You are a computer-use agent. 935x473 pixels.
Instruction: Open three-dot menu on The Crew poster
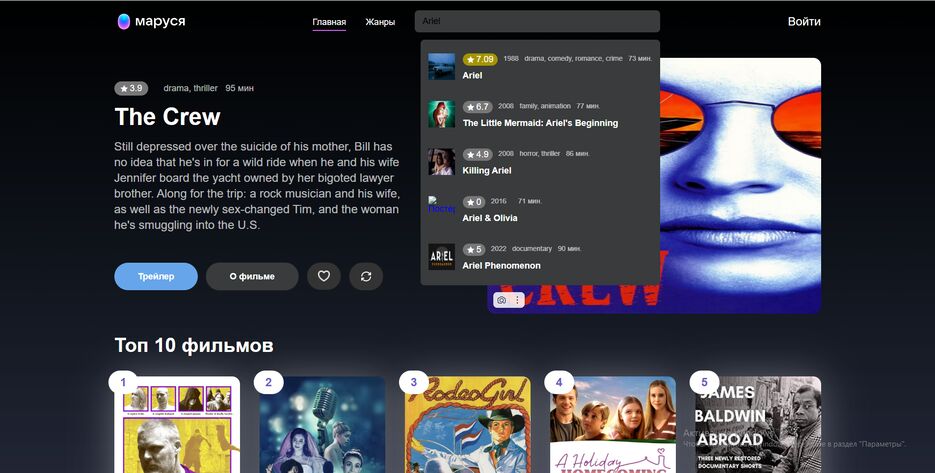(x=517, y=300)
